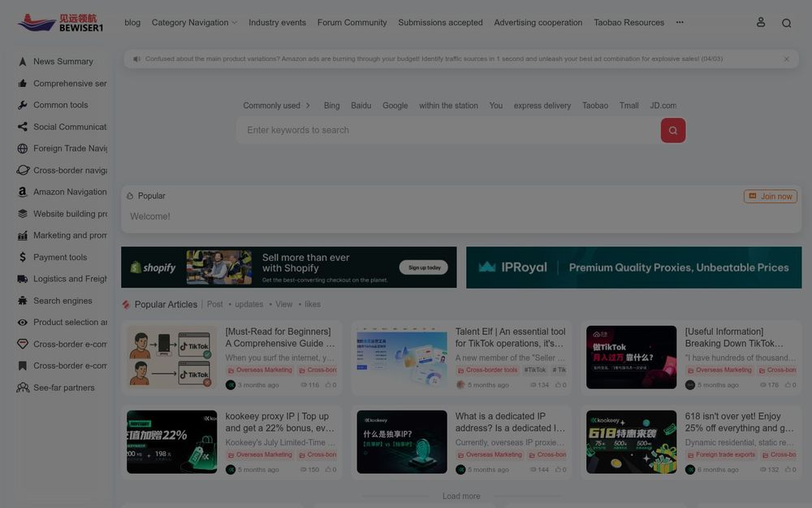This screenshot has width=812, height=508.
Task: Switch to the Post articles tab
Action: pyautogui.click(x=214, y=304)
